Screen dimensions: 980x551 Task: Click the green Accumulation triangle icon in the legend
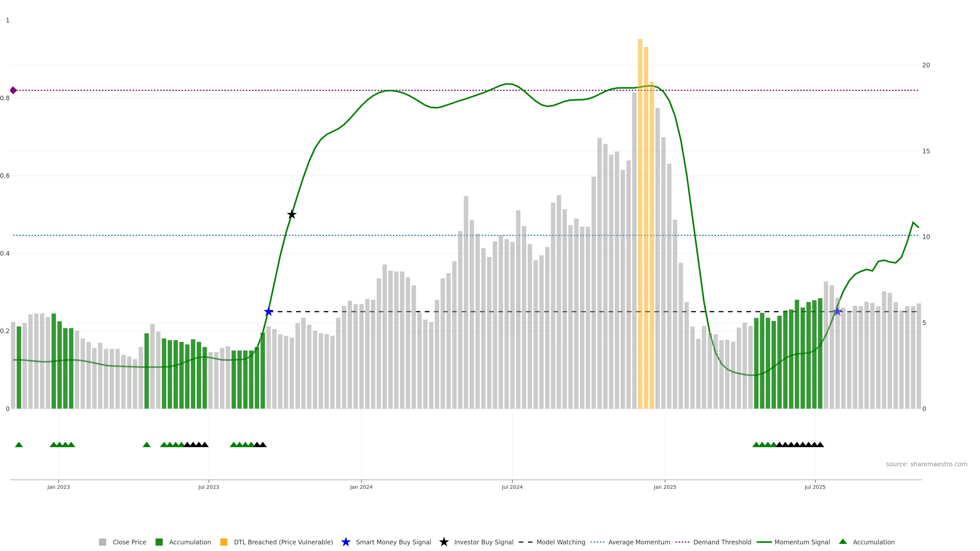click(x=843, y=542)
